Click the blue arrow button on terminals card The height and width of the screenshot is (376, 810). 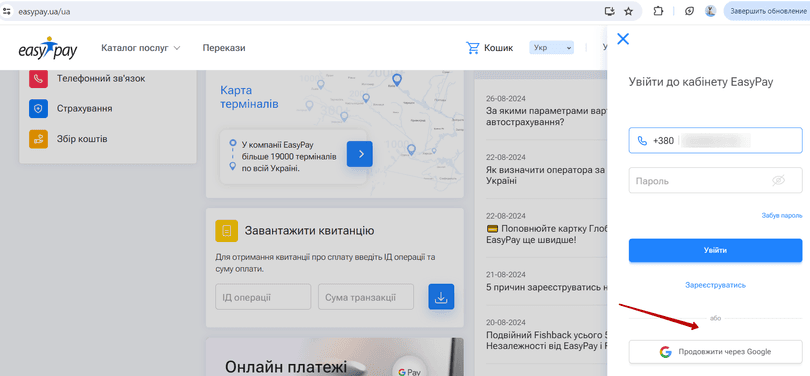[360, 154]
